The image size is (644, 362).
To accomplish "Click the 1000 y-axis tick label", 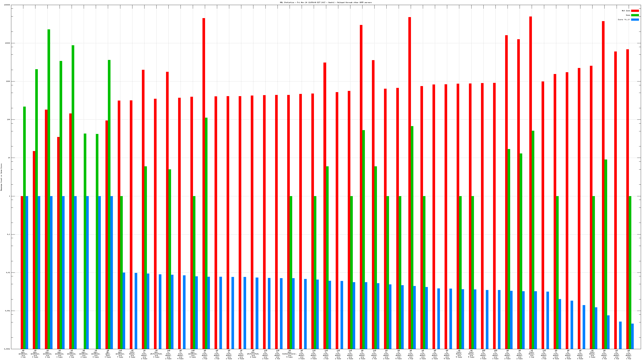I will point(8,81).
